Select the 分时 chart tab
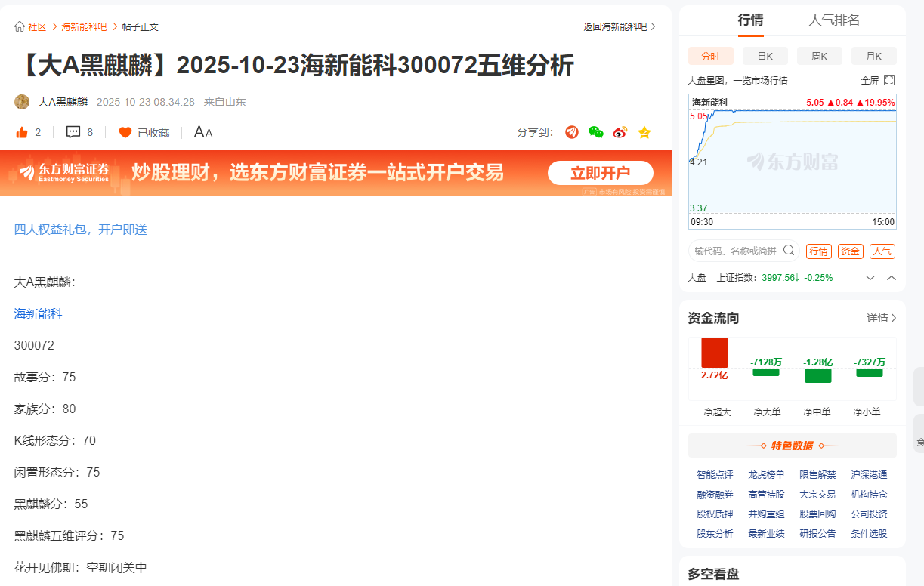 pos(711,56)
